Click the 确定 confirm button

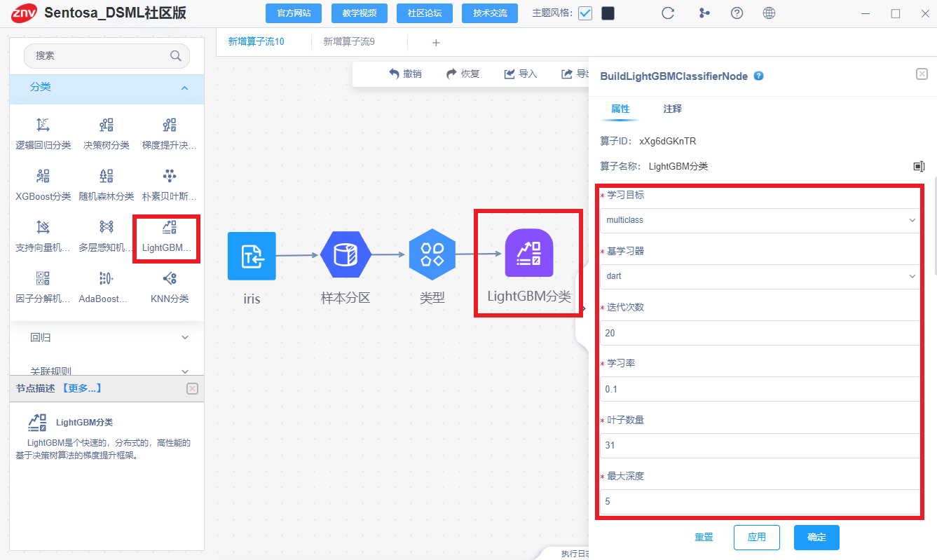pyautogui.click(x=816, y=537)
